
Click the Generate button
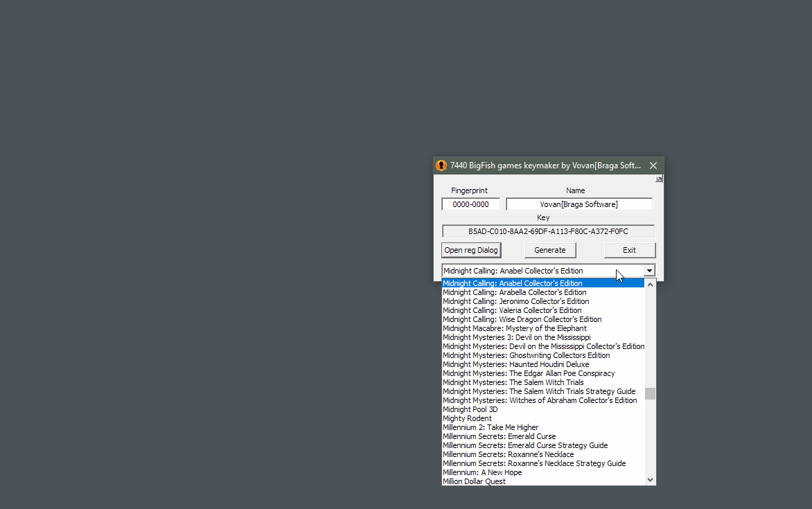pos(550,250)
